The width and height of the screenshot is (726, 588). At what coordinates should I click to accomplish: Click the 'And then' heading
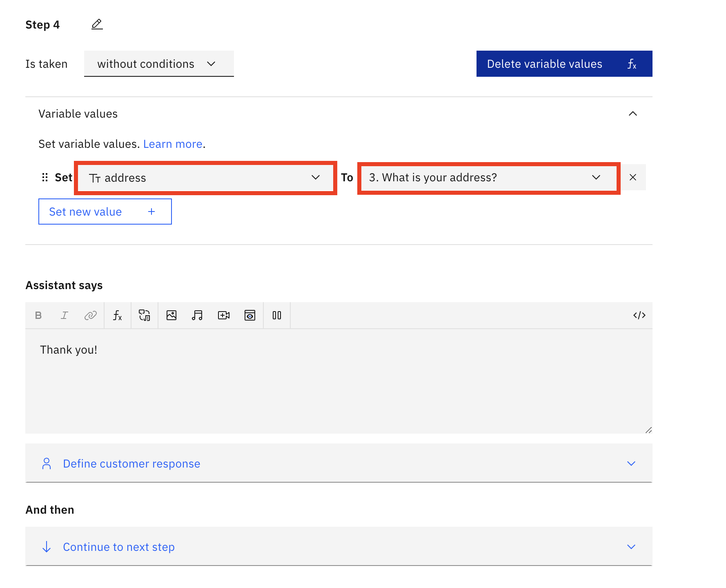pyautogui.click(x=50, y=510)
